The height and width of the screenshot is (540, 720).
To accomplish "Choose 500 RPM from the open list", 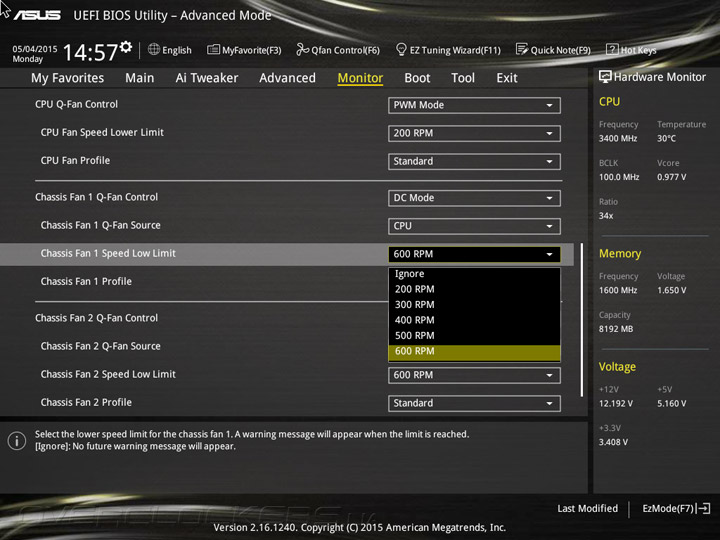I will click(x=474, y=336).
